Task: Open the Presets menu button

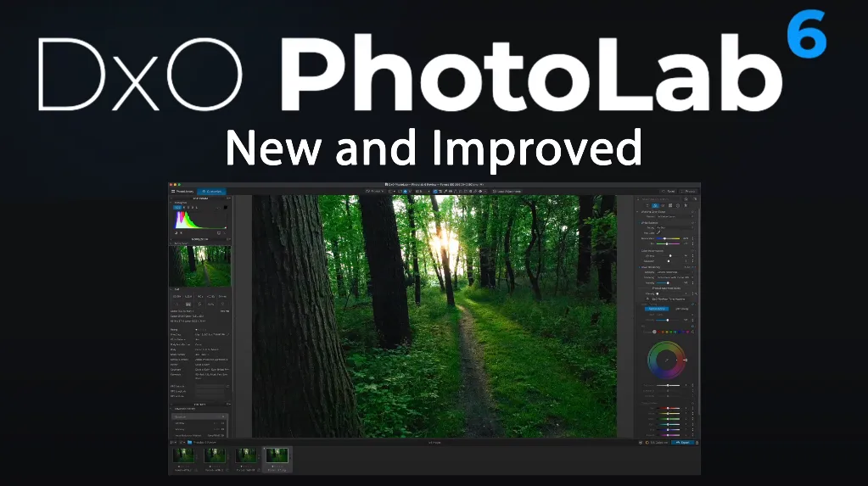Action: click(688, 192)
